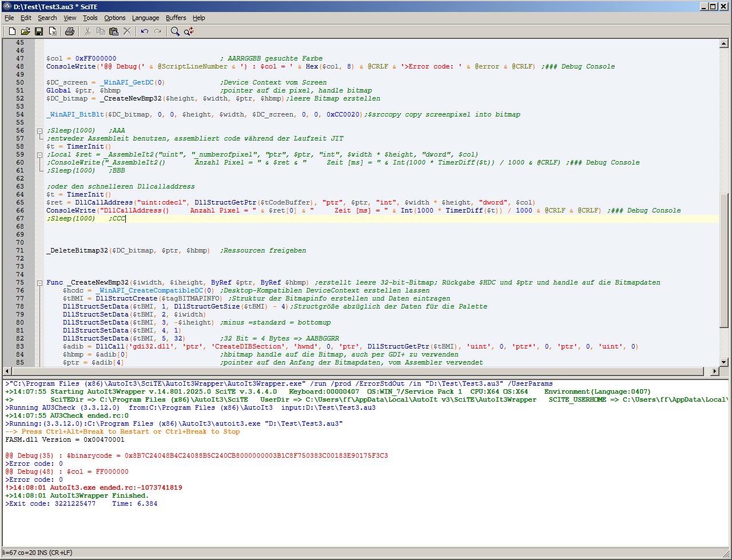
Task: Print the document using printer icon
Action: click(70, 31)
